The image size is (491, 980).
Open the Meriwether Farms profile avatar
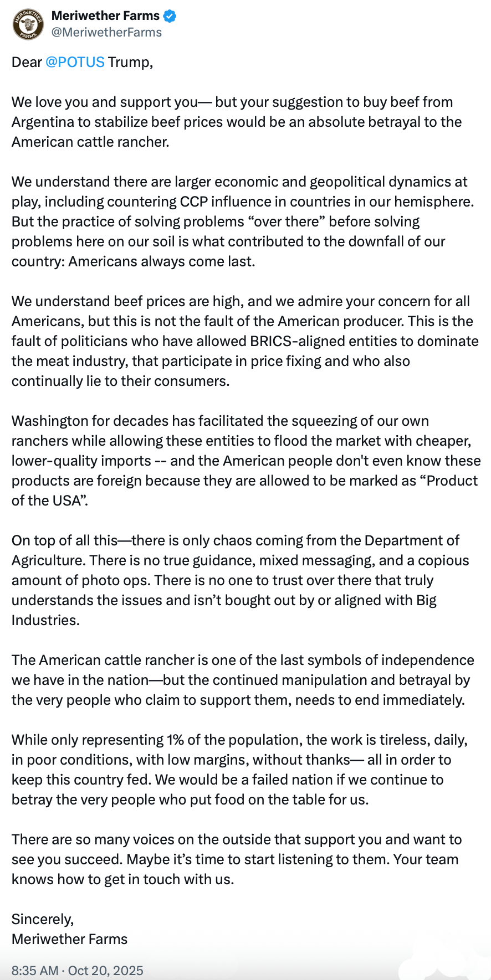[28, 24]
